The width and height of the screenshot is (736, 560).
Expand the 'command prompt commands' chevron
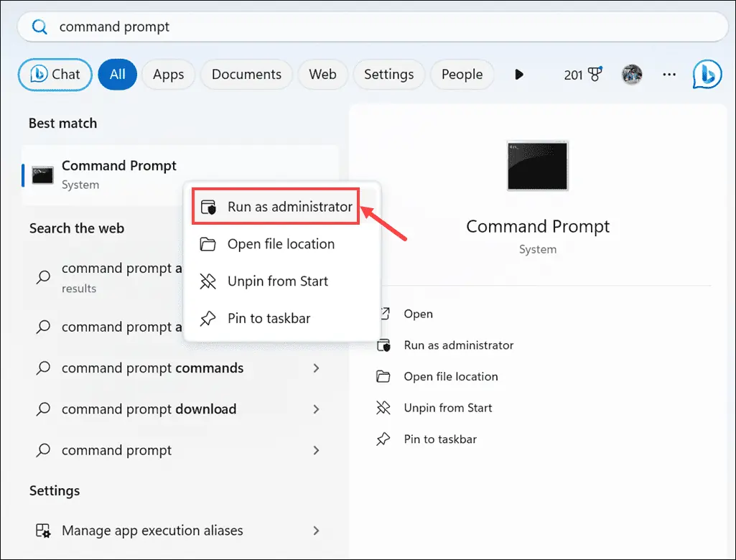click(317, 368)
